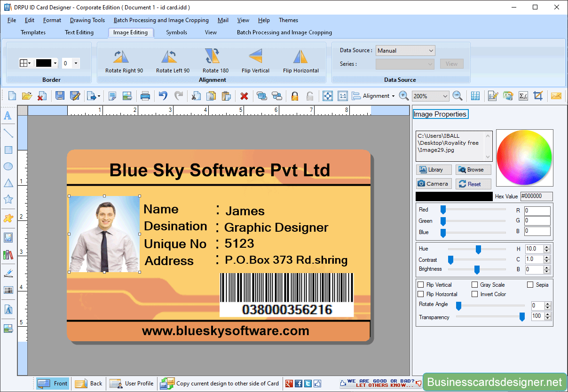Click the color wheel to pick a color
The image size is (568, 392).
pos(524,158)
